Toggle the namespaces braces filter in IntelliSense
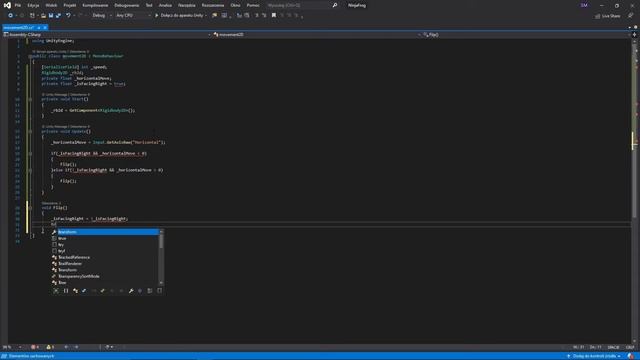 point(66,291)
